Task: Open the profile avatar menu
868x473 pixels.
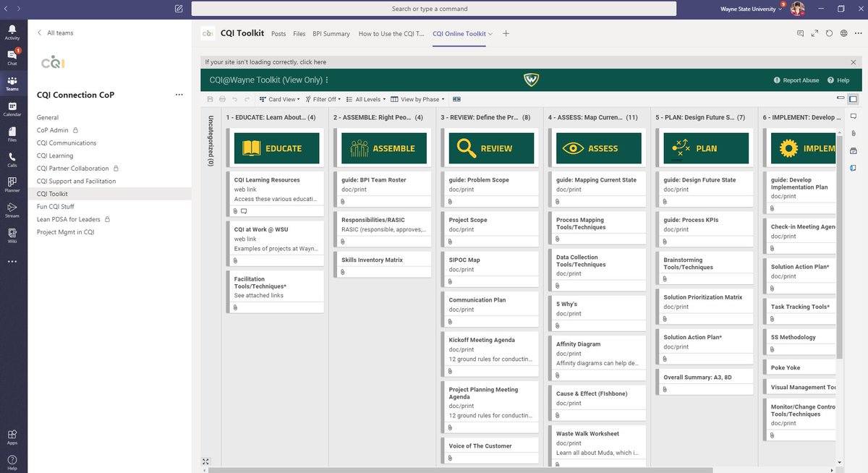Action: point(797,9)
